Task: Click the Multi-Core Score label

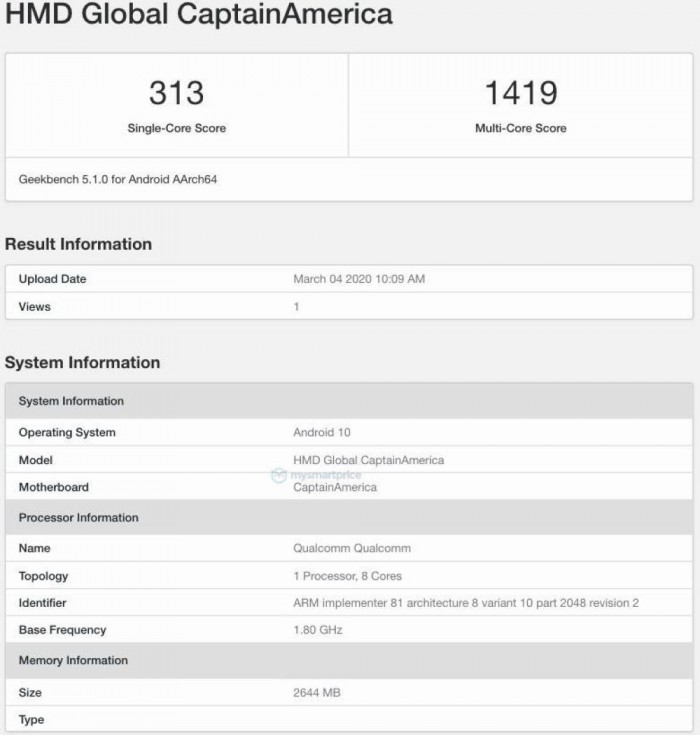Action: tap(520, 128)
